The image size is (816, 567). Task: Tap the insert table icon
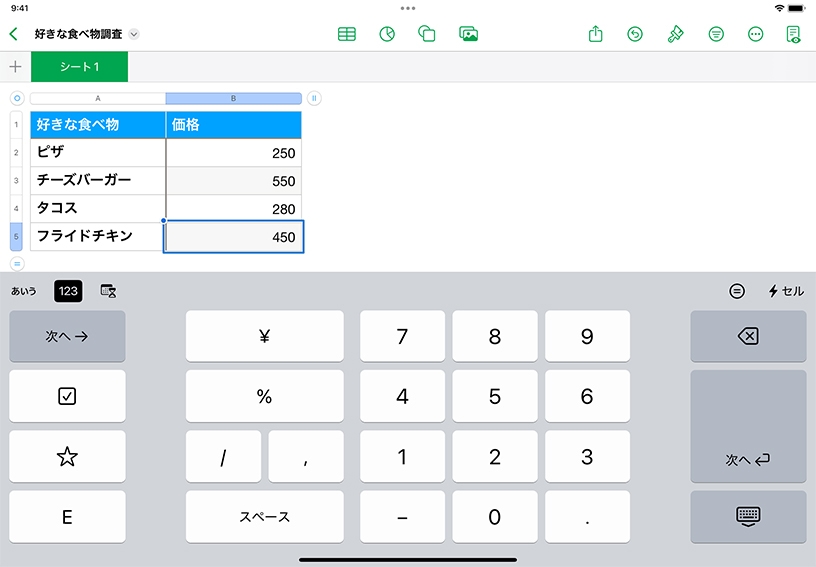click(x=347, y=34)
